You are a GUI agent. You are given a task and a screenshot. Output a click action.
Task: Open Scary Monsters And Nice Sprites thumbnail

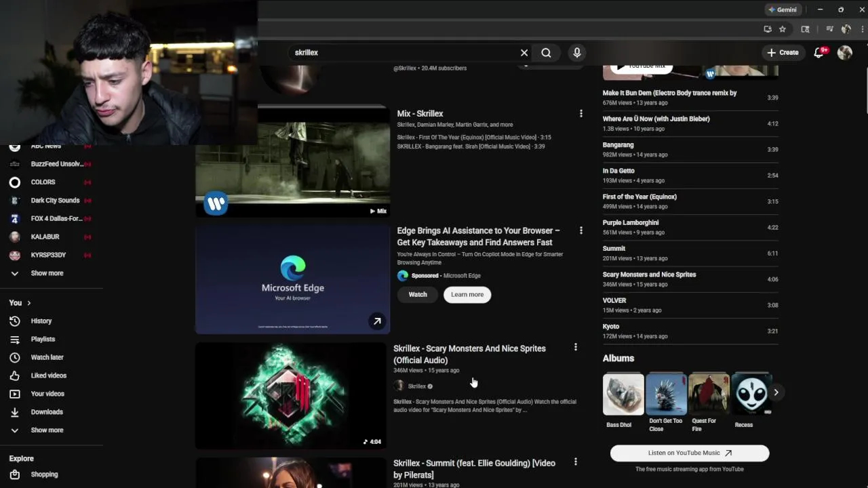[x=290, y=396]
